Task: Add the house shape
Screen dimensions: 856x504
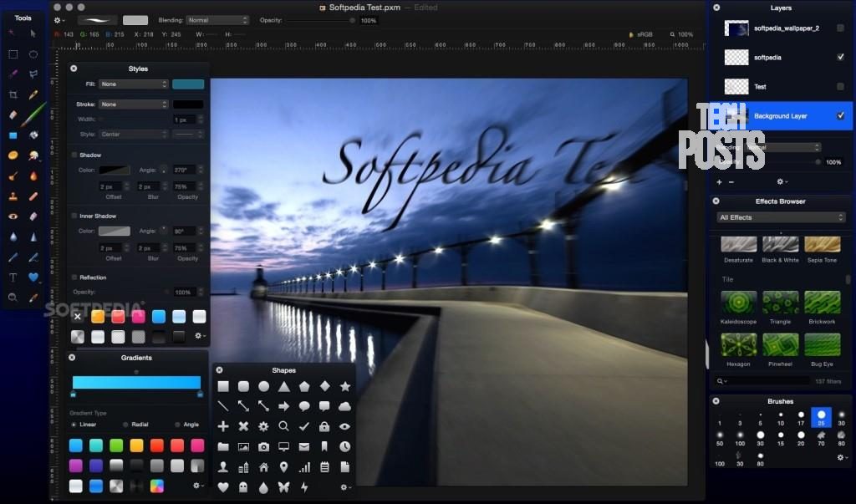Action: click(263, 467)
